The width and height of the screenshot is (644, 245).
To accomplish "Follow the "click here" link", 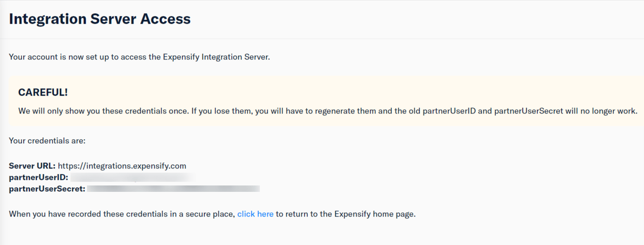I will [255, 214].
